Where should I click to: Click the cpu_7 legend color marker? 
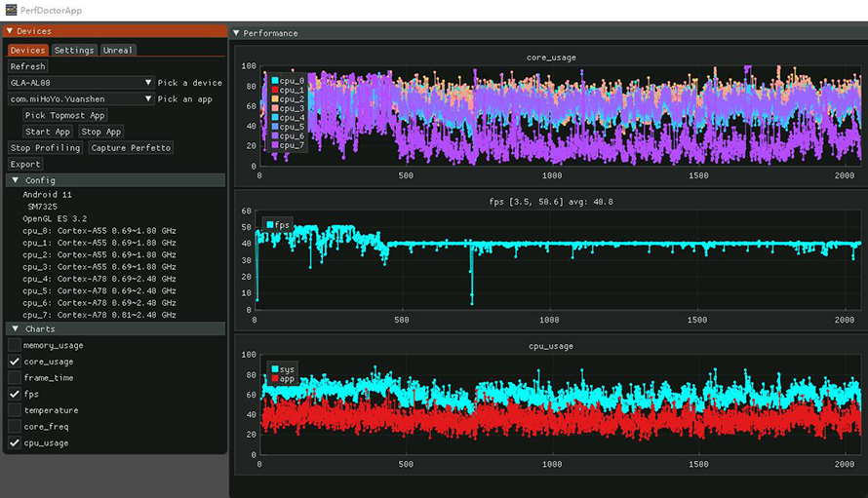pos(276,145)
